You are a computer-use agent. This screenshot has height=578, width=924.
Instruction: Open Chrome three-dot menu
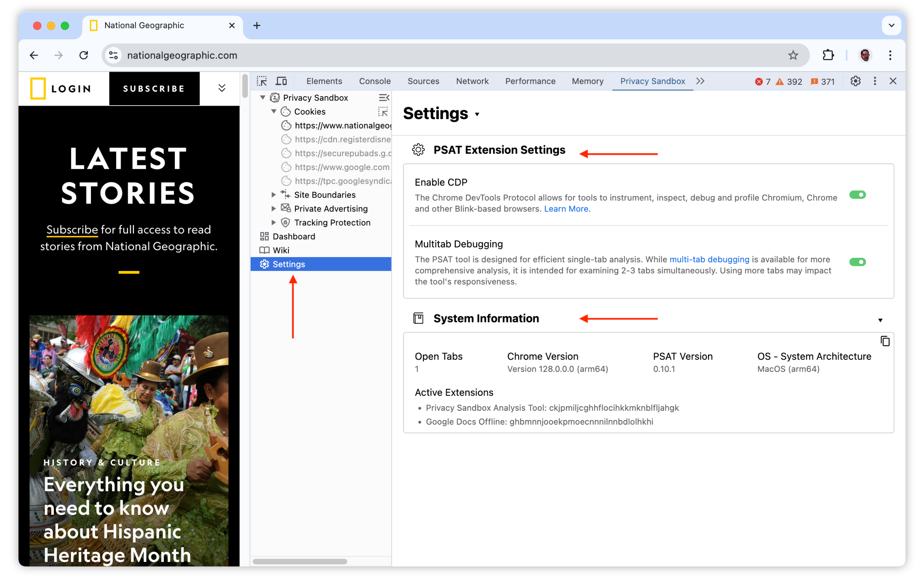(890, 55)
